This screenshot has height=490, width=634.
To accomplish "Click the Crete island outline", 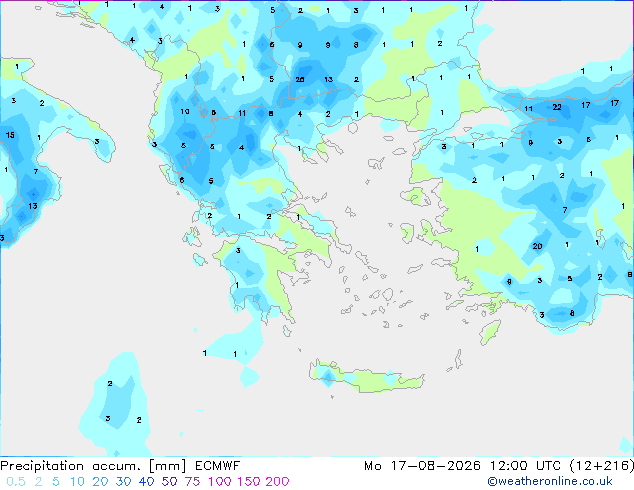I will coord(367,377).
